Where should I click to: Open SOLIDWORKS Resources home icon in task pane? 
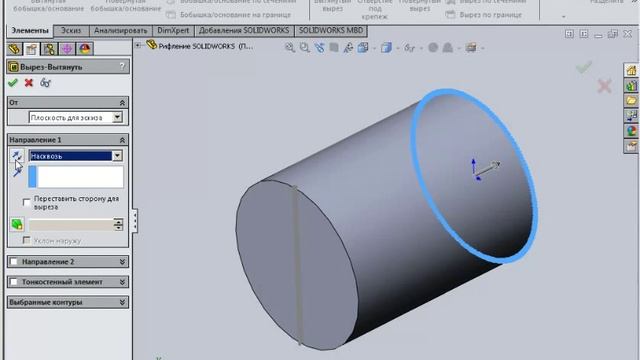(x=631, y=70)
